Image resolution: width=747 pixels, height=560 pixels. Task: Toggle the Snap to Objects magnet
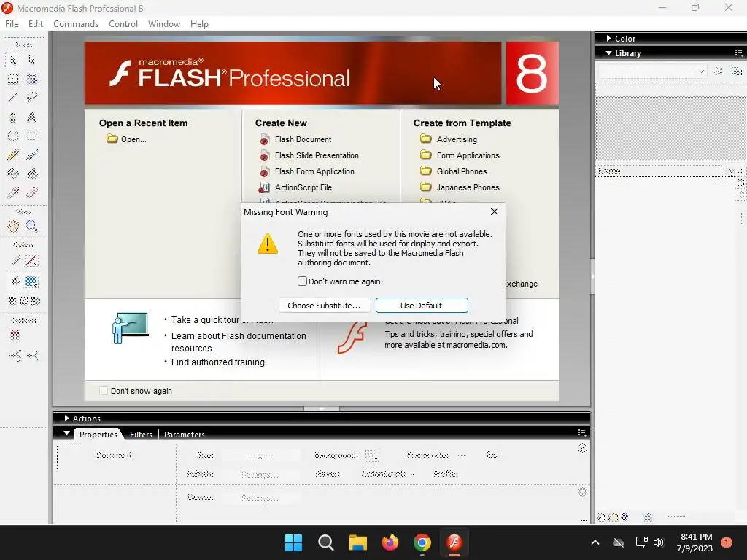pyautogui.click(x=15, y=336)
